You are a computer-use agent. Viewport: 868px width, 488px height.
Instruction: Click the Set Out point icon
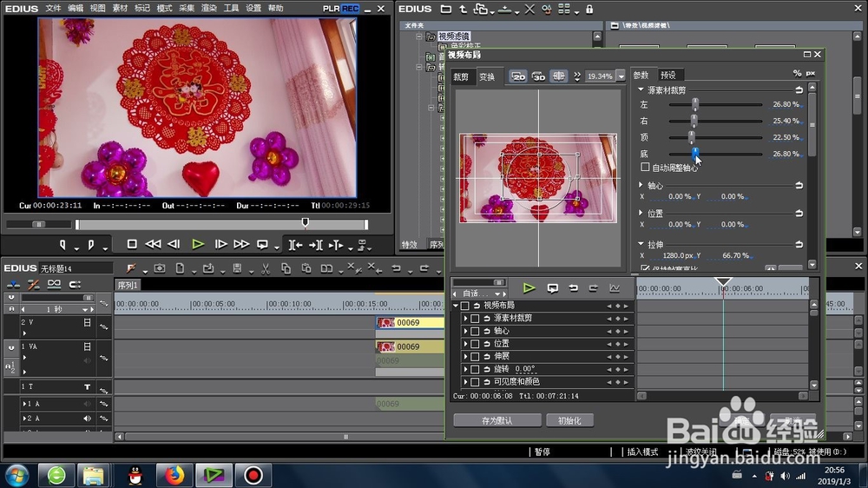pyautogui.click(x=91, y=244)
